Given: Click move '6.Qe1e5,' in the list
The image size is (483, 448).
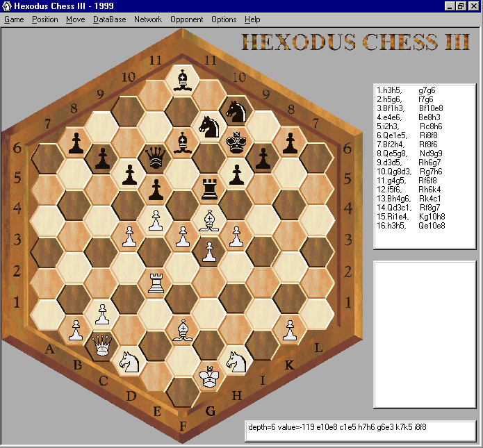Looking at the screenshot, I should [x=392, y=135].
